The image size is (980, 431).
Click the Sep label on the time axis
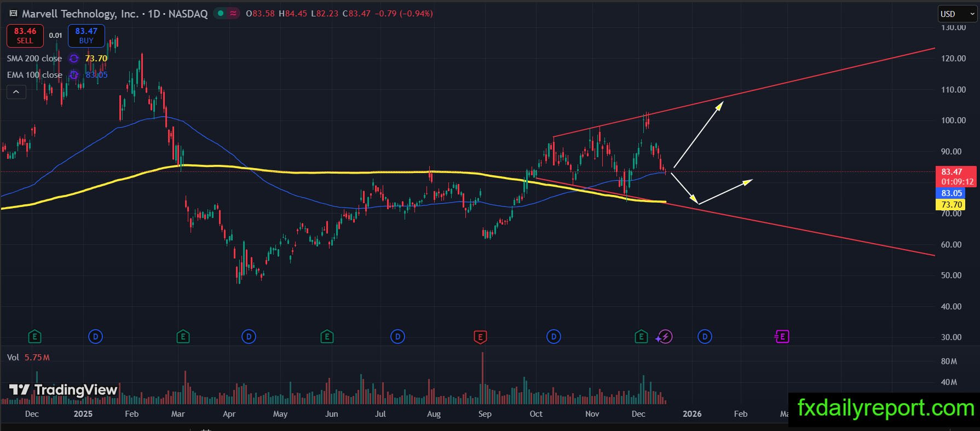[x=485, y=414]
